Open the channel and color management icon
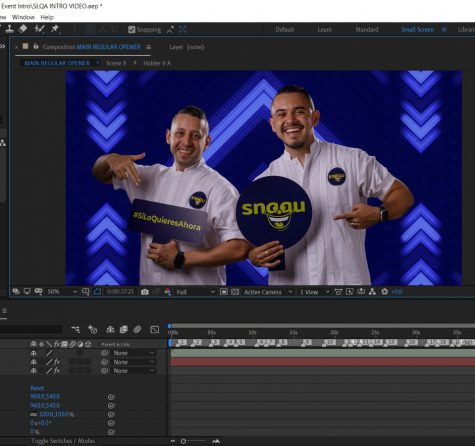Image resolution: width=475 pixels, height=446 pixels. pos(168,292)
